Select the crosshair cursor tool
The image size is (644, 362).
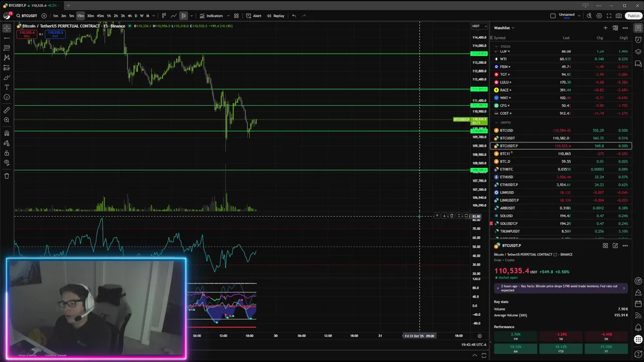click(x=7, y=28)
